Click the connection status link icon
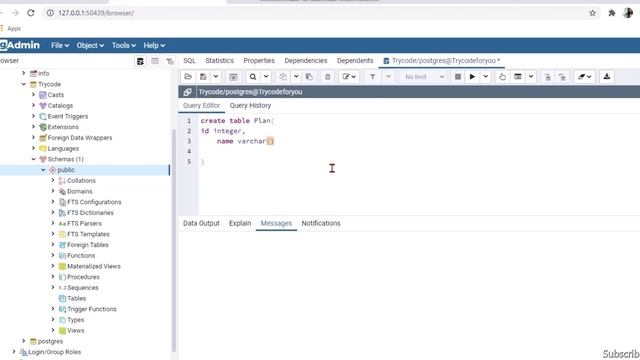The width and height of the screenshot is (640, 360). (187, 92)
